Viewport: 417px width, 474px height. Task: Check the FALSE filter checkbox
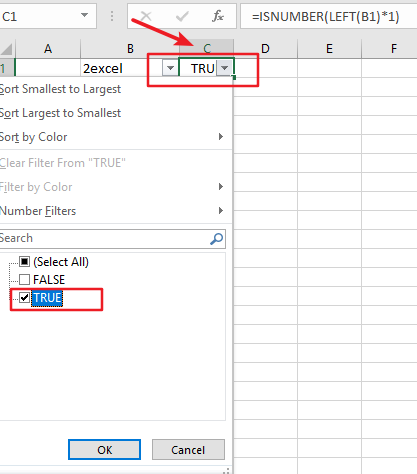click(x=25, y=279)
